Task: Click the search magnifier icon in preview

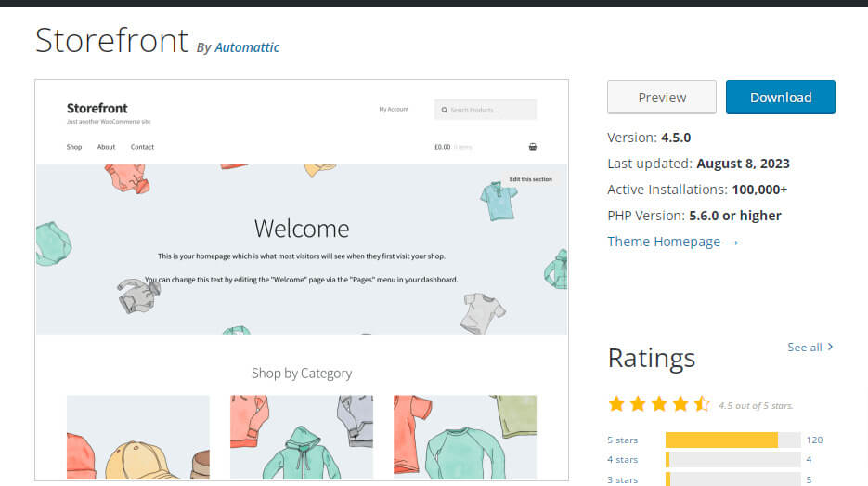Action: [x=445, y=110]
